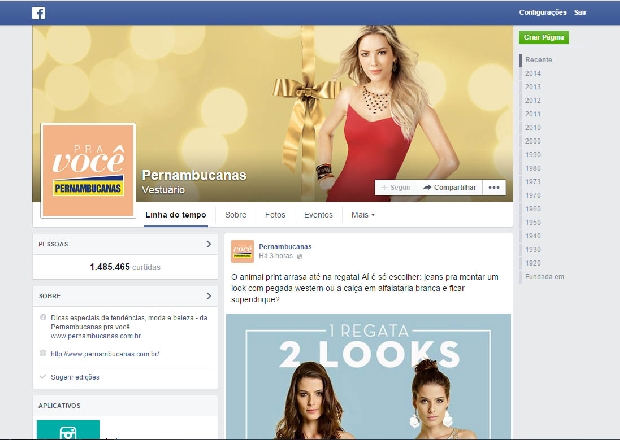Jump to Recente on timeline
Image resolution: width=620 pixels, height=440 pixels.
pos(539,60)
